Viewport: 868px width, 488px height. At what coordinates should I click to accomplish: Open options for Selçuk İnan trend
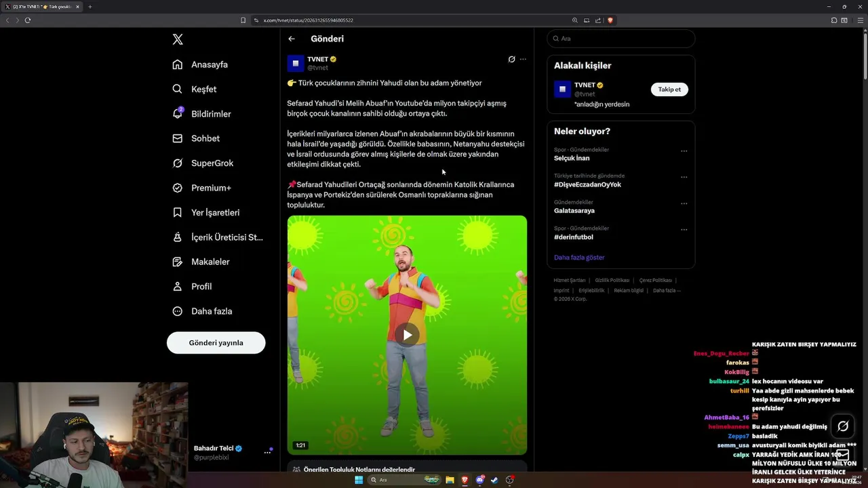(x=684, y=151)
